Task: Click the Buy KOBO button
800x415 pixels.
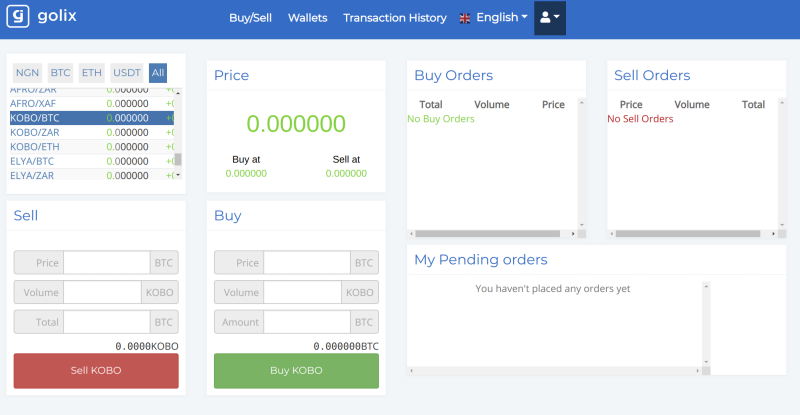Action: click(296, 371)
